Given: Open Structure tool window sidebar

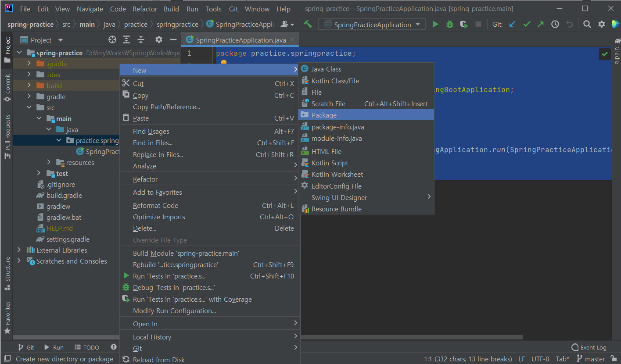Looking at the screenshot, I should (x=7, y=273).
